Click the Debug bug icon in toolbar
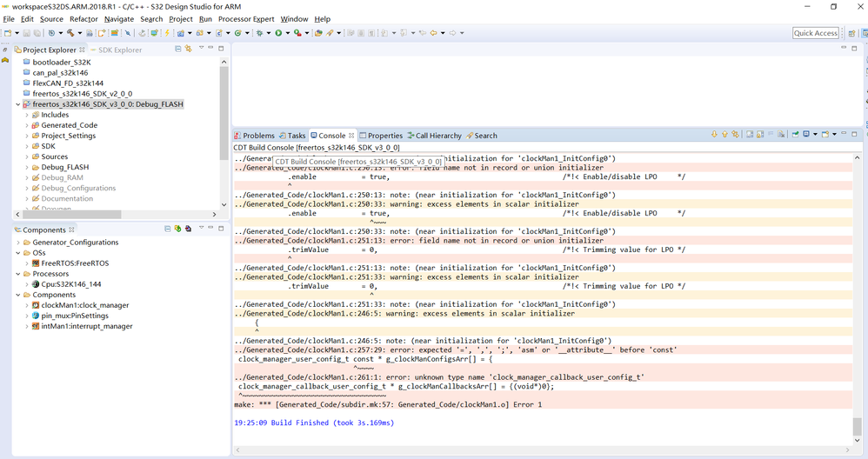Viewport: 868px width, 459px height. click(x=258, y=33)
